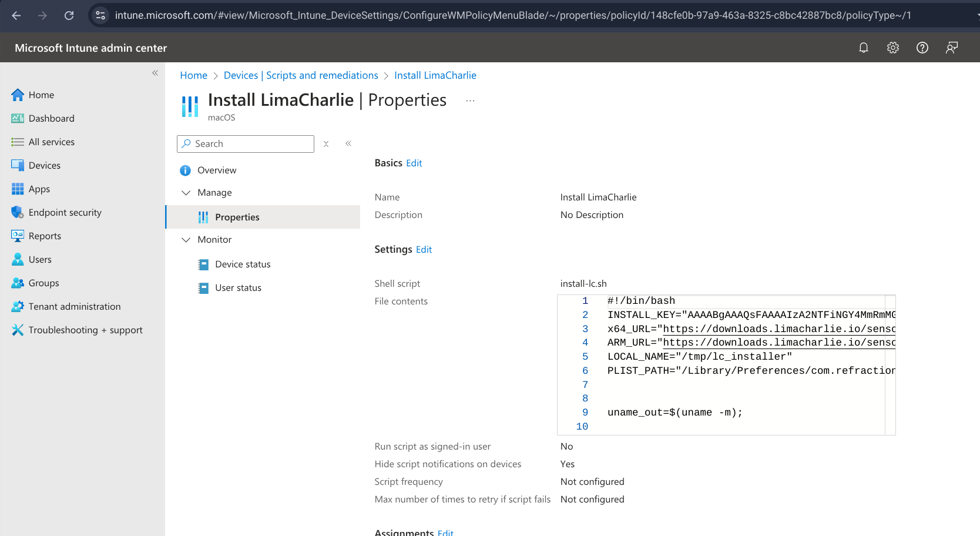Click inside the Search field
This screenshot has height=536, width=980.
coord(247,143)
